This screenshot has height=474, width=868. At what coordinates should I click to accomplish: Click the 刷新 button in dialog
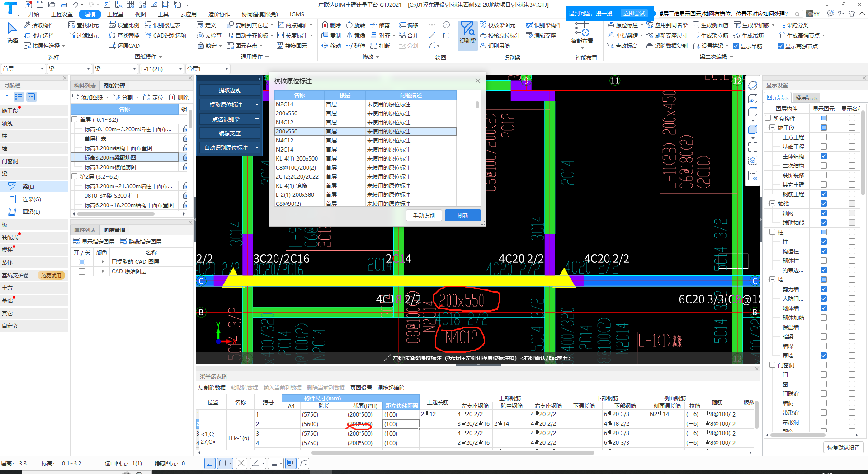462,215
